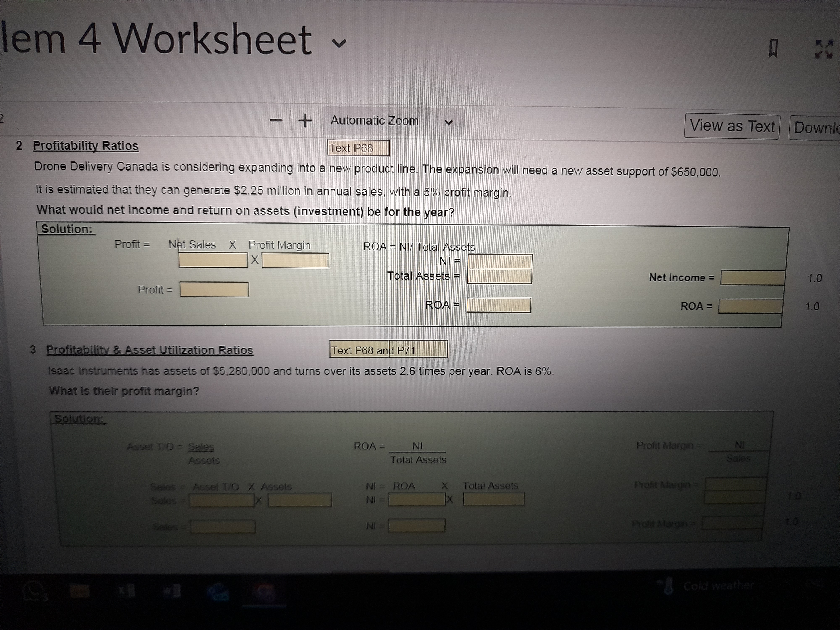Click the right-side ROA = answer field

[750, 306]
